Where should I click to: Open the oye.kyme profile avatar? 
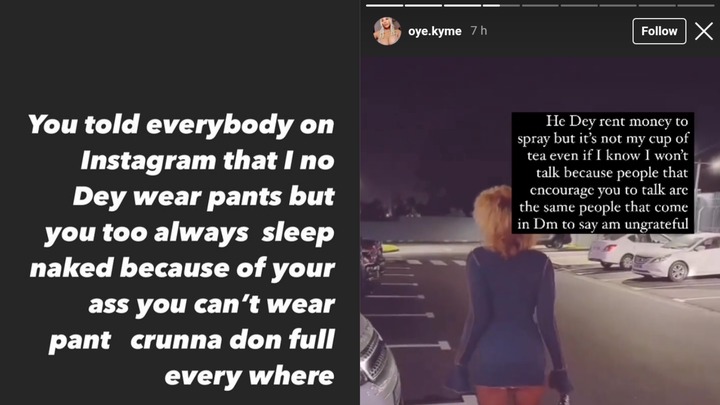point(387,31)
